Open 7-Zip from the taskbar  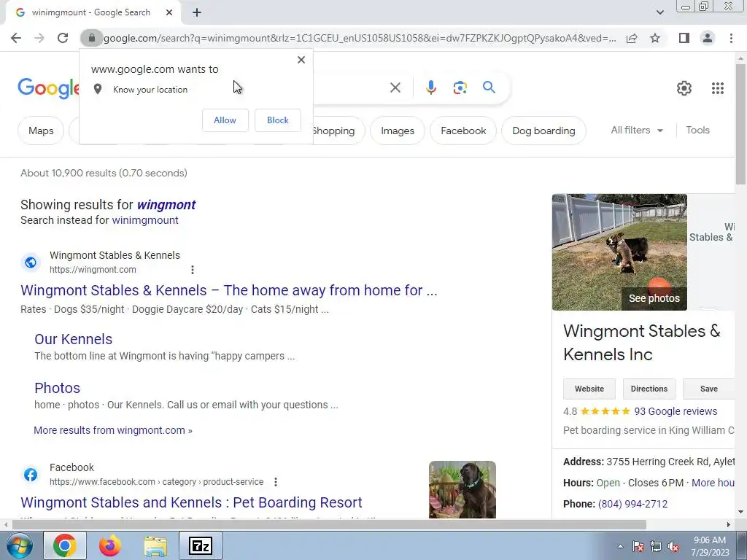coord(201,545)
